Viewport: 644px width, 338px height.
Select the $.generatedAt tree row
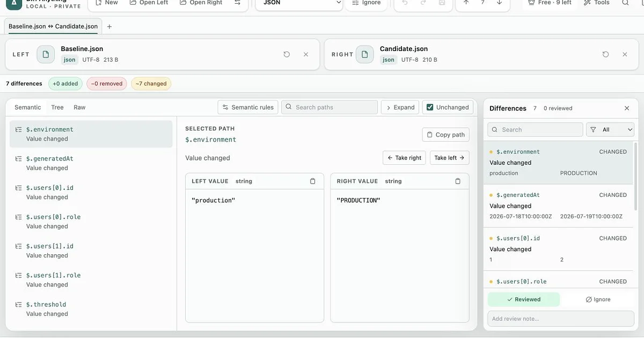91,163
